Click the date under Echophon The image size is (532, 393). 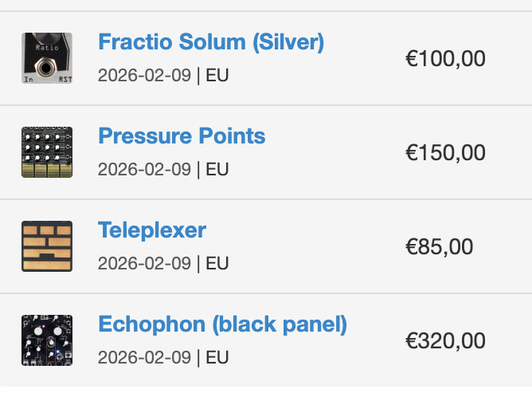pyautogui.click(x=144, y=358)
